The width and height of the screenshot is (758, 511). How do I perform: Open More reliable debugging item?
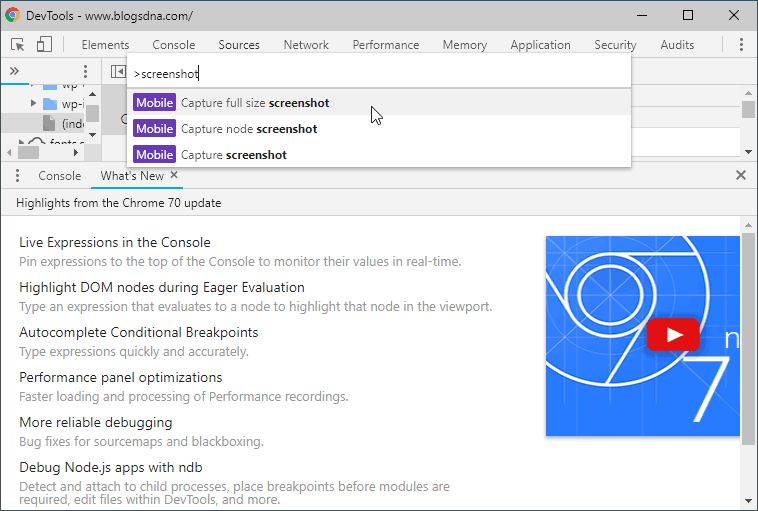point(96,422)
